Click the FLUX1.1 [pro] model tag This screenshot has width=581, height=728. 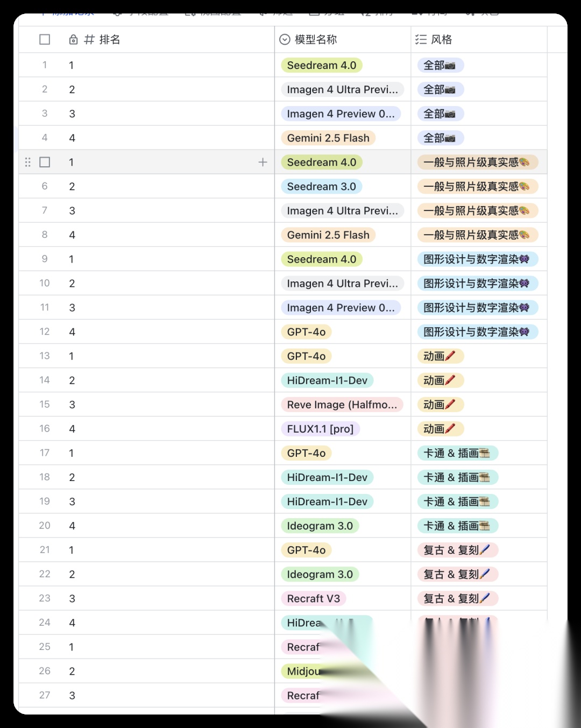[320, 428]
